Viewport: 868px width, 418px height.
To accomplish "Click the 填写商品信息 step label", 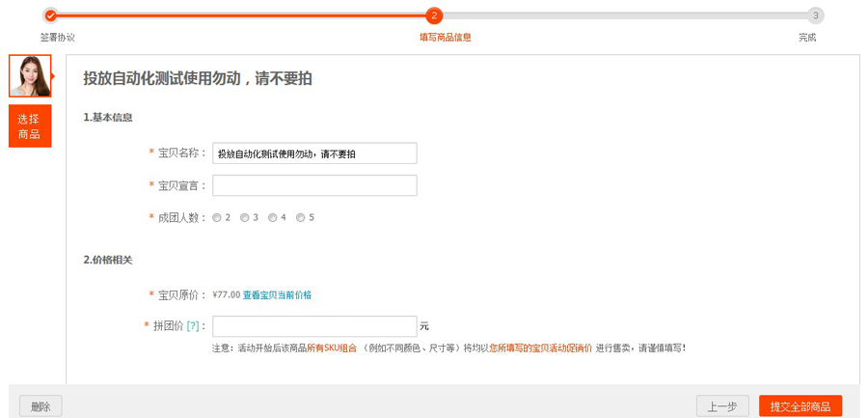I will pos(446,38).
